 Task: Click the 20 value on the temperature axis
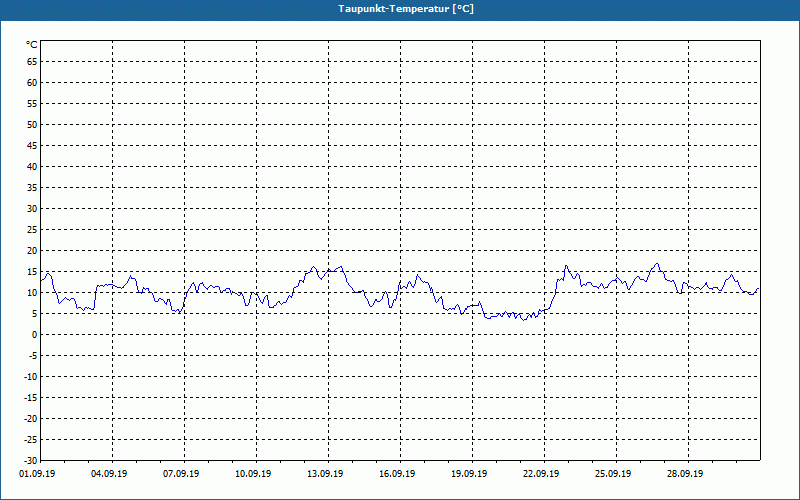[32, 251]
